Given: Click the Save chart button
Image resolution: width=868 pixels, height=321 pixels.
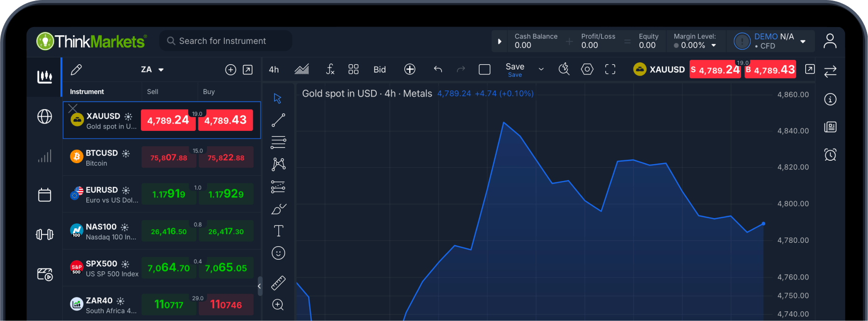Looking at the screenshot, I should [515, 70].
